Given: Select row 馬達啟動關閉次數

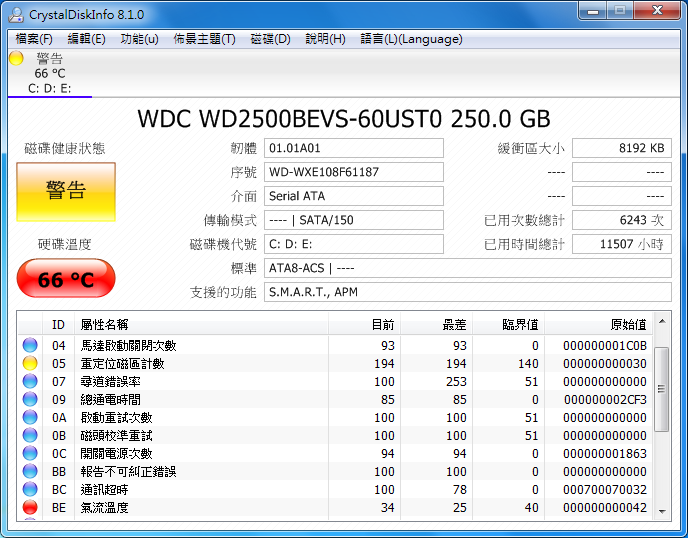Looking at the screenshot, I should [335, 345].
